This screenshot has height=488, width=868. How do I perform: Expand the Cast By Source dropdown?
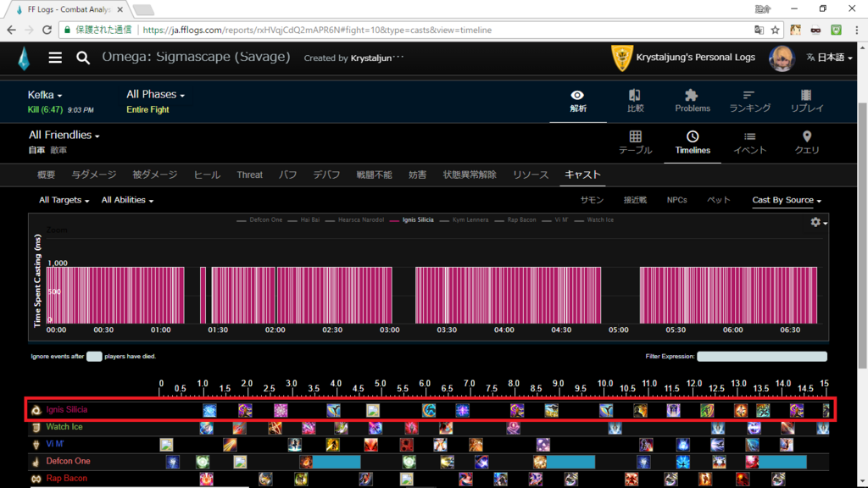point(787,200)
